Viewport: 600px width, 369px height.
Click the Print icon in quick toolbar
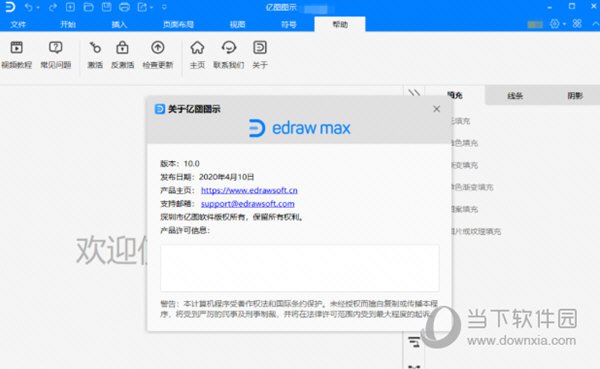pyautogui.click(x=124, y=7)
